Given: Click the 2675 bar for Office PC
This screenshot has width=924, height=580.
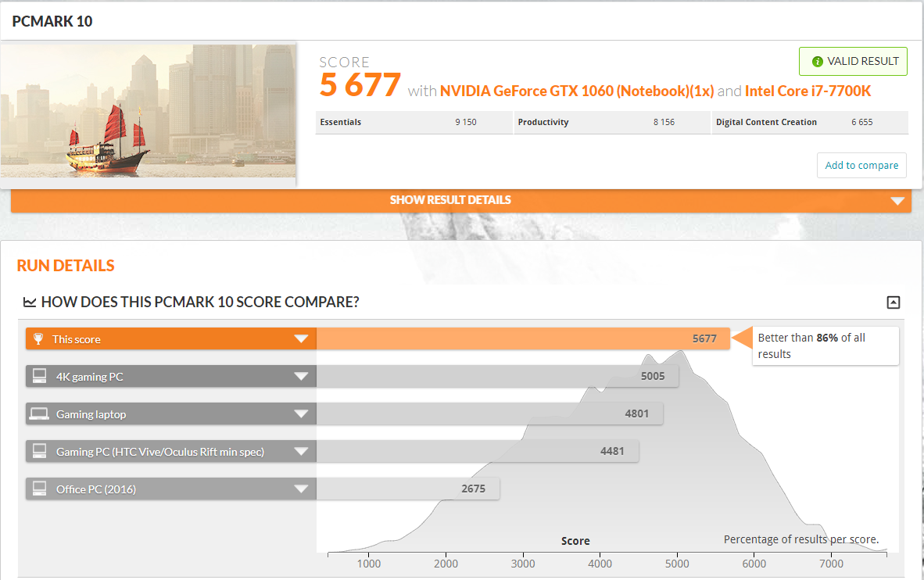Looking at the screenshot, I should pos(408,489).
